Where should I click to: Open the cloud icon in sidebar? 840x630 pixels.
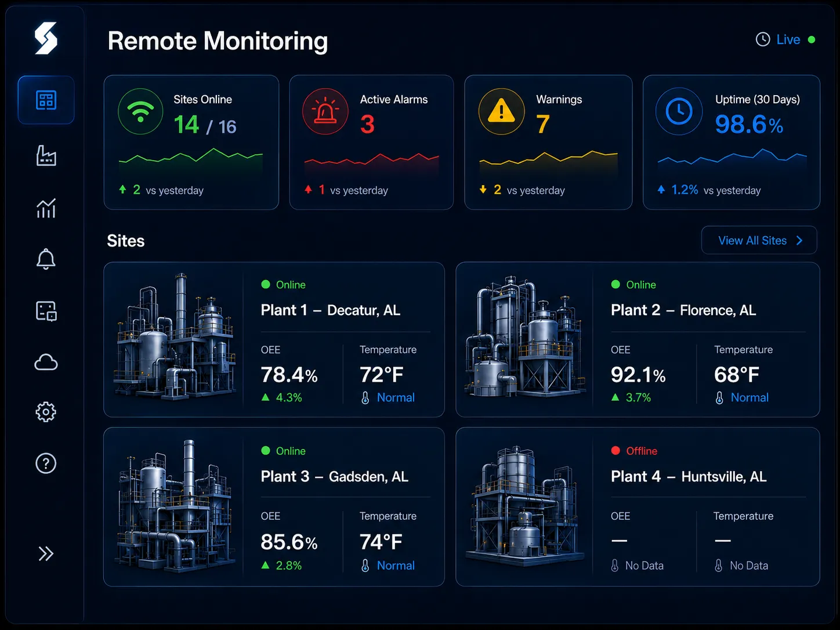46,363
